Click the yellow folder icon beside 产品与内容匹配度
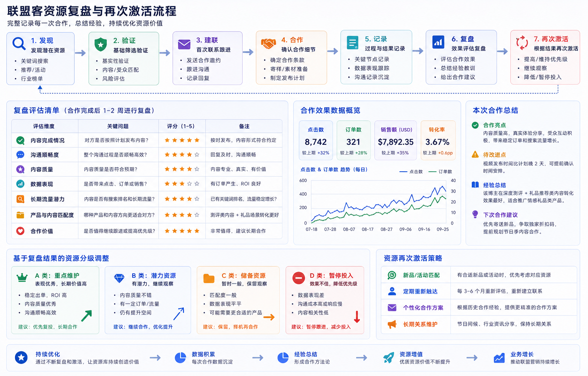The height and width of the screenshot is (376, 588). coord(20,215)
